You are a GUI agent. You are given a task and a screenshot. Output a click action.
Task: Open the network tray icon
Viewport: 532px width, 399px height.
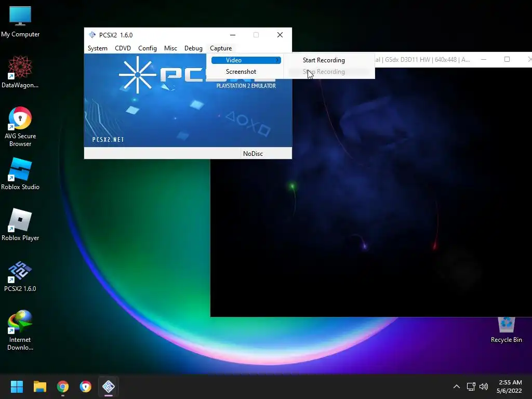[471, 387]
